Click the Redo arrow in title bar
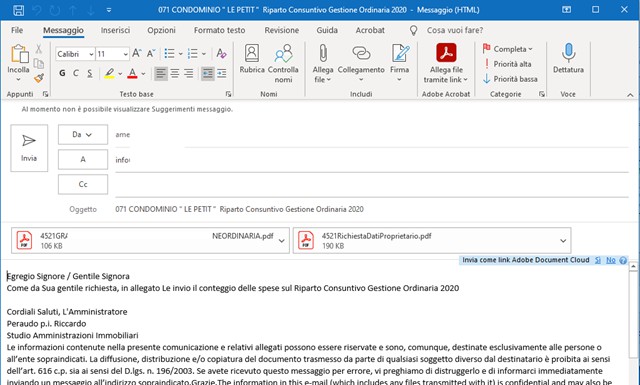The image size is (640, 385). (x=54, y=10)
